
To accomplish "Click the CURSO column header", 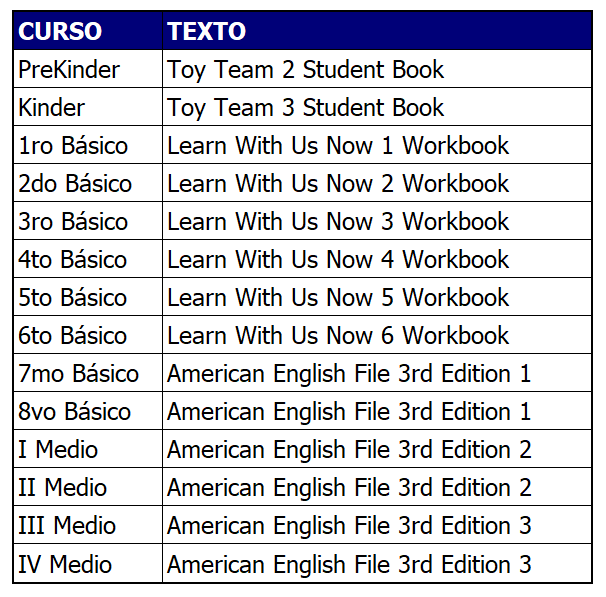I will pos(60,31).
